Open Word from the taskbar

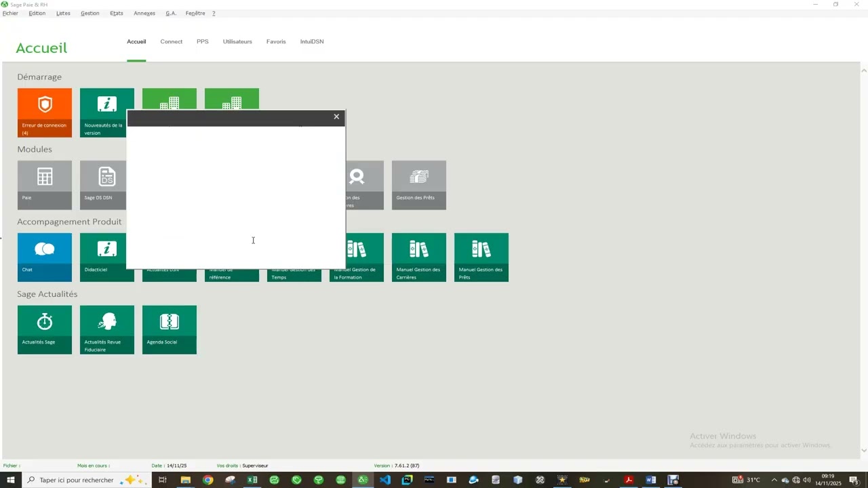pyautogui.click(x=651, y=480)
